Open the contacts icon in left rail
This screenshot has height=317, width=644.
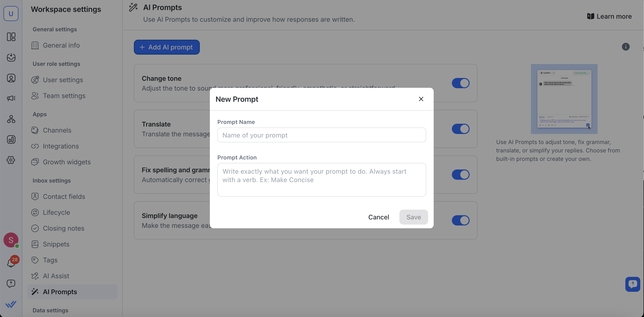[x=11, y=78]
